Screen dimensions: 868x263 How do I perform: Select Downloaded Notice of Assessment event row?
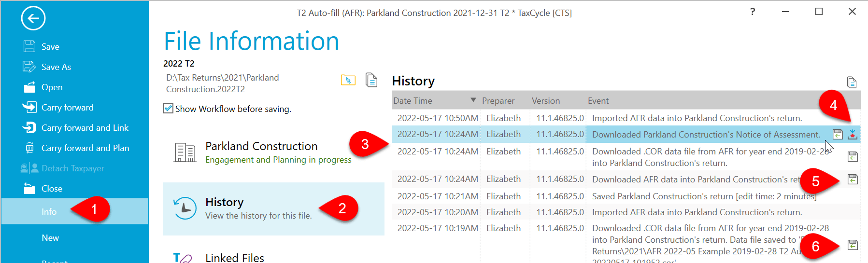coord(626,134)
